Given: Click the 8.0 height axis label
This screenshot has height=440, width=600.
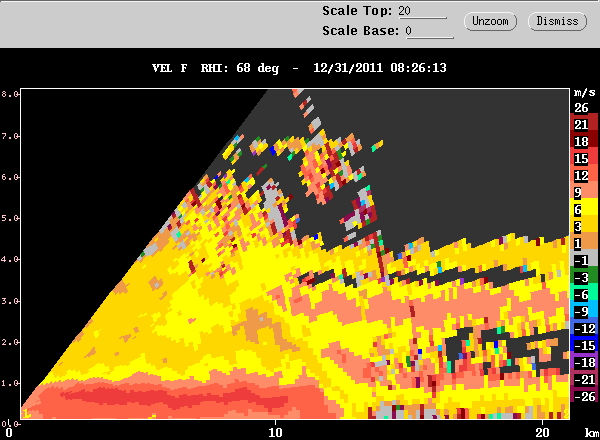Looking at the screenshot, I should pyautogui.click(x=10, y=94).
